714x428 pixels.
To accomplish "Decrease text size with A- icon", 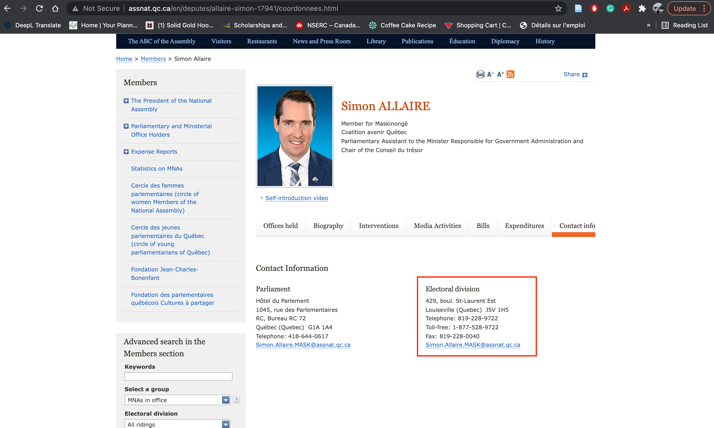I will coord(490,74).
